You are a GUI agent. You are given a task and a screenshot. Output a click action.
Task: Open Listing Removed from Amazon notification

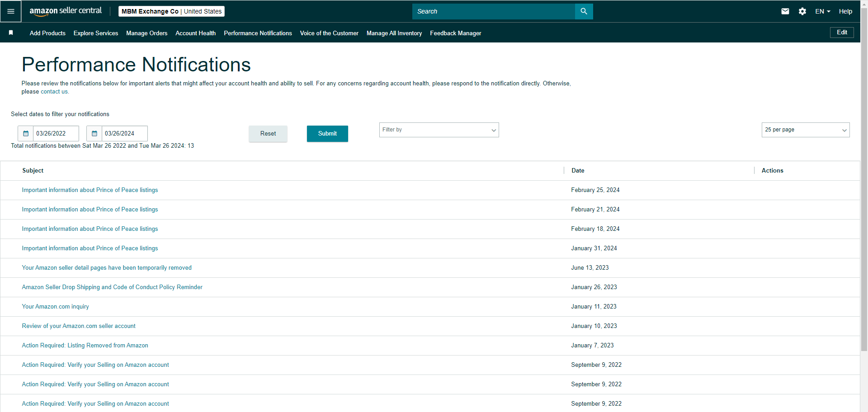pyautogui.click(x=85, y=346)
